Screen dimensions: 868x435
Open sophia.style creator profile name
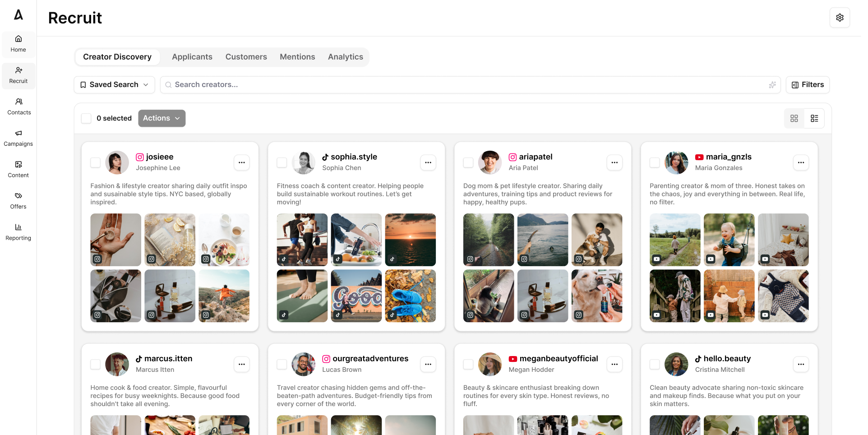(354, 157)
